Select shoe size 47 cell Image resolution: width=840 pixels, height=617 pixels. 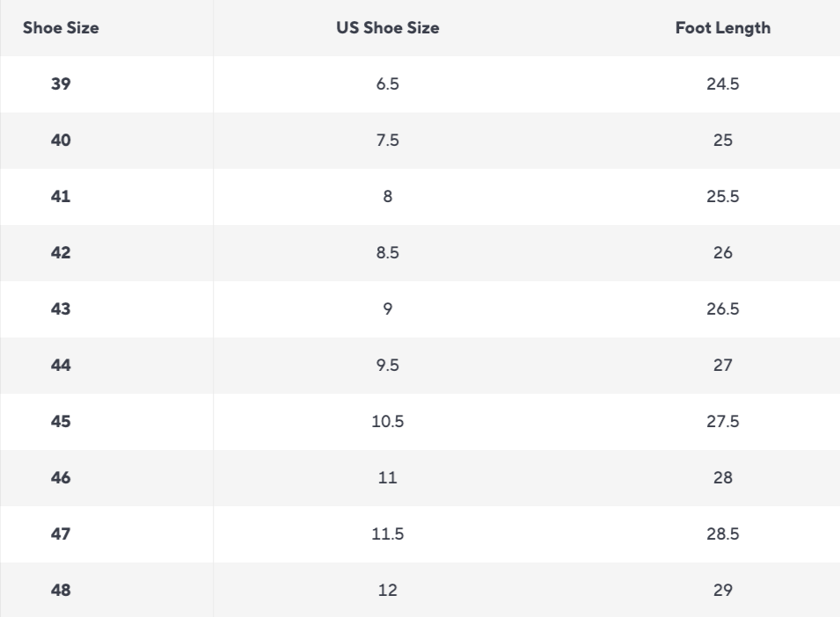61,534
